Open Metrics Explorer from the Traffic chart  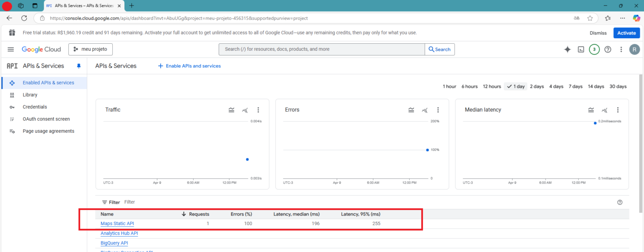point(245,110)
